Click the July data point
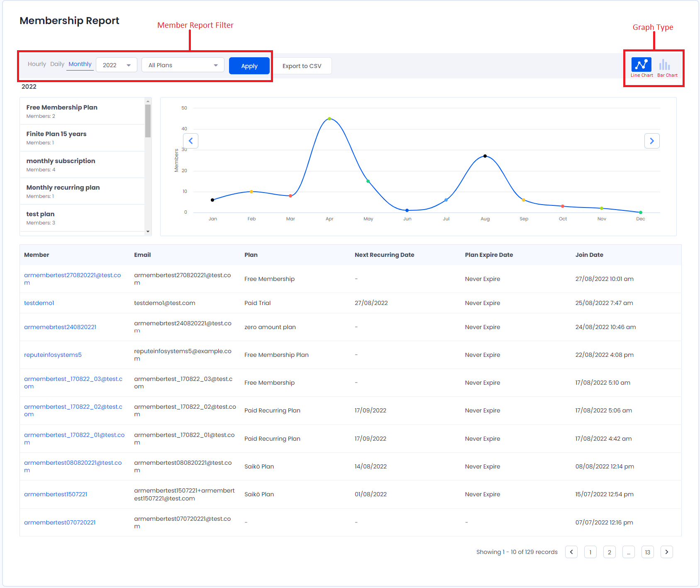700x588 pixels. (446, 200)
